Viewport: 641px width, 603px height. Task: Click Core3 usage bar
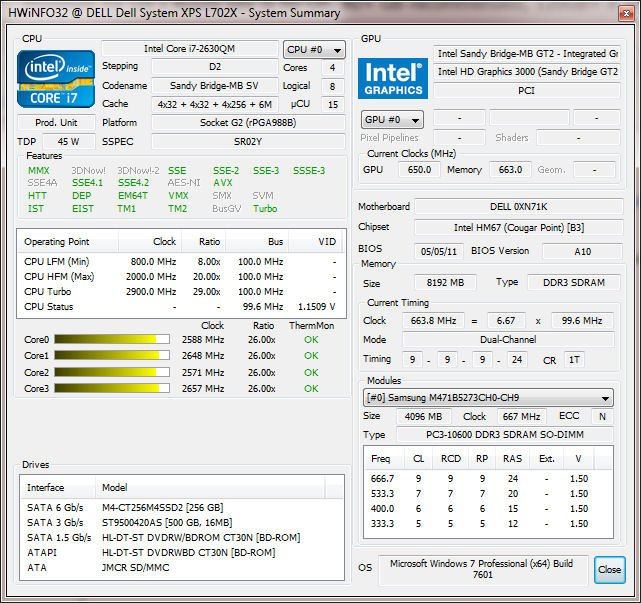(x=112, y=388)
